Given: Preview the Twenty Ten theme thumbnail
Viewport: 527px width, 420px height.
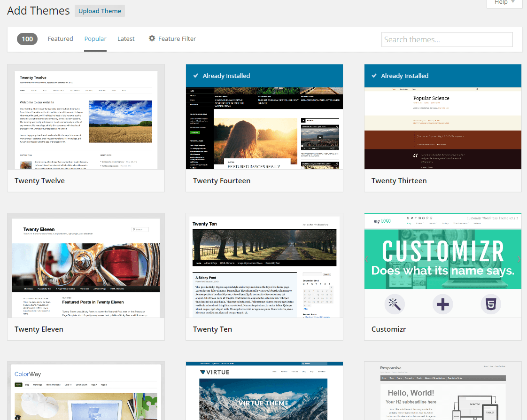Looking at the screenshot, I should [x=264, y=265].
